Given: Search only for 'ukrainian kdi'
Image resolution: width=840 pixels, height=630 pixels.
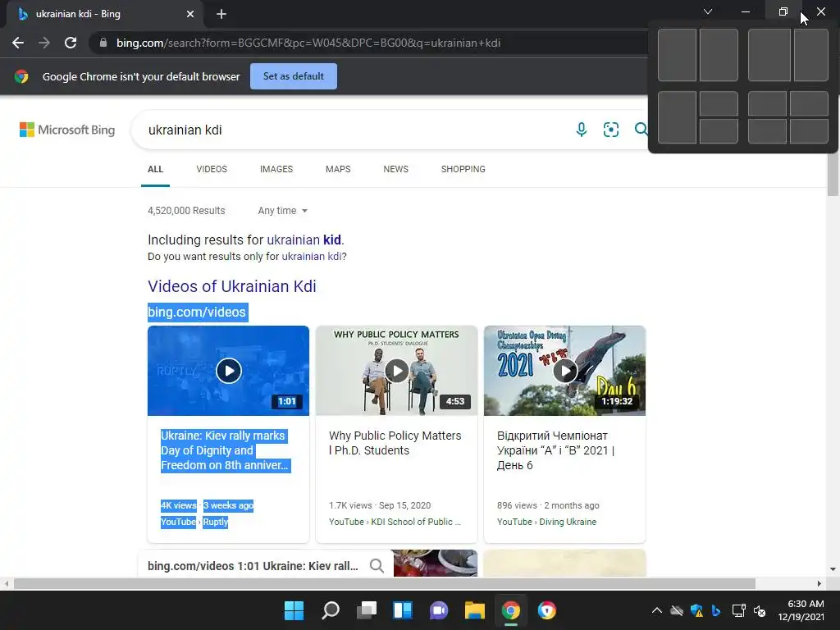Looking at the screenshot, I should click(311, 257).
